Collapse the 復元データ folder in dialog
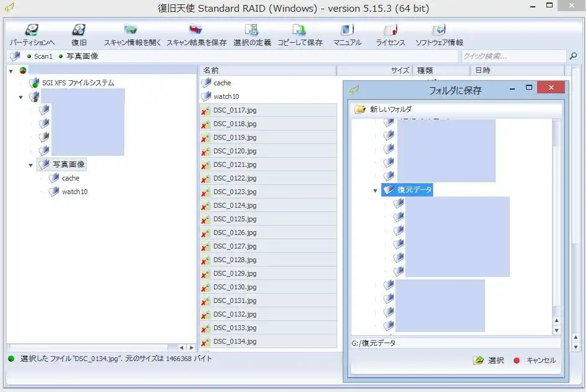The height and width of the screenshot is (392, 586). (x=375, y=191)
